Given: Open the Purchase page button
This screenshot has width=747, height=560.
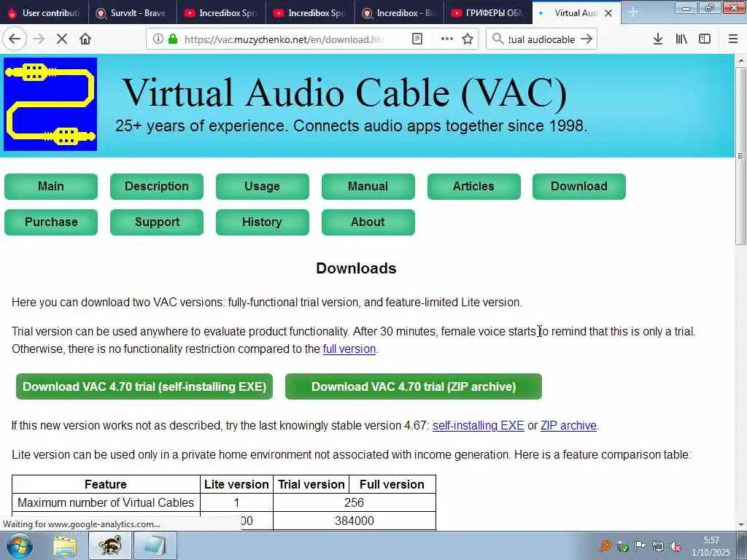Looking at the screenshot, I should click(51, 222).
